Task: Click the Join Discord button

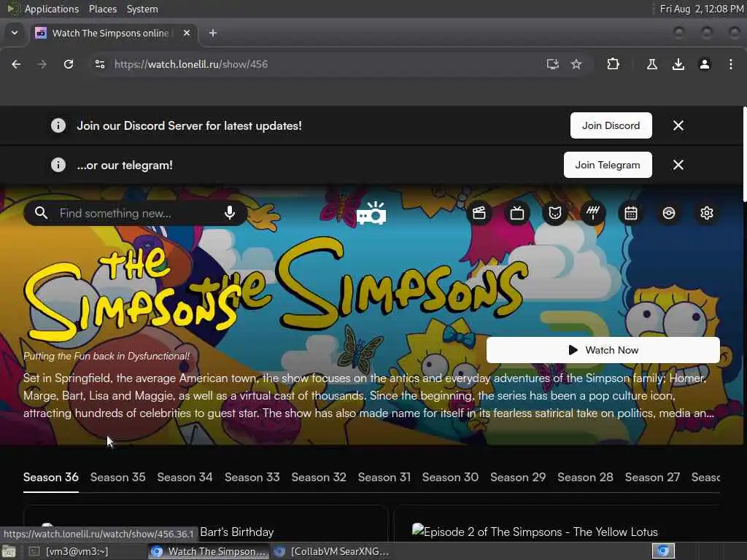Action: [x=611, y=125]
